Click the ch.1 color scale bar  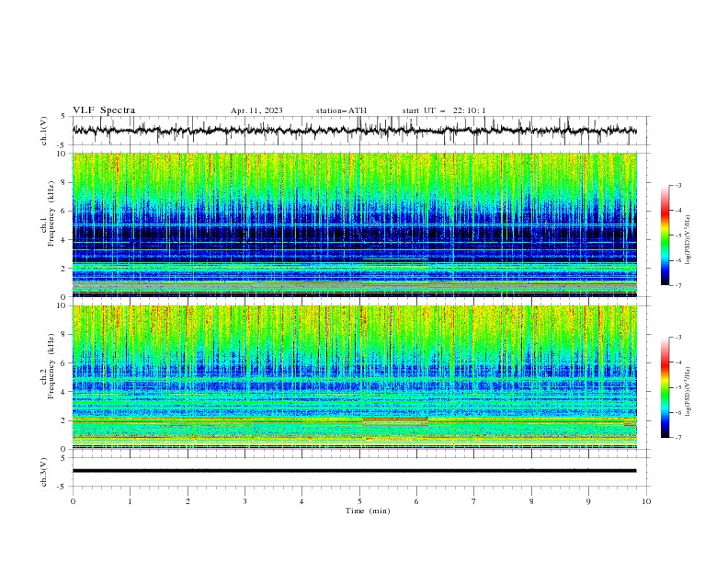(x=665, y=236)
